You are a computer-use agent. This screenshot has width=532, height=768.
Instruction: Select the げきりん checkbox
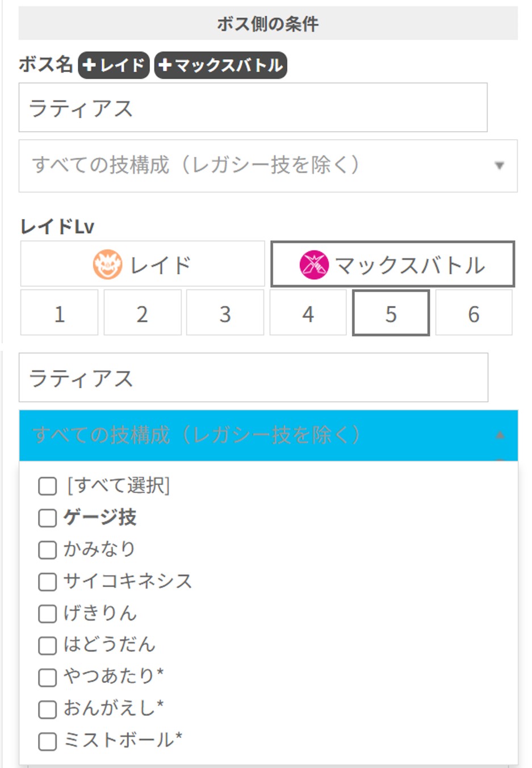click(x=48, y=614)
